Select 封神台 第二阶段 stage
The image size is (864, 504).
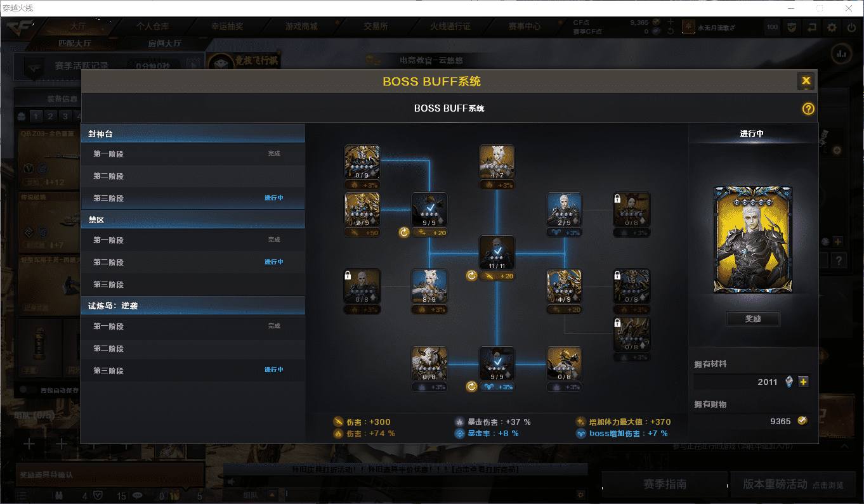point(193,176)
